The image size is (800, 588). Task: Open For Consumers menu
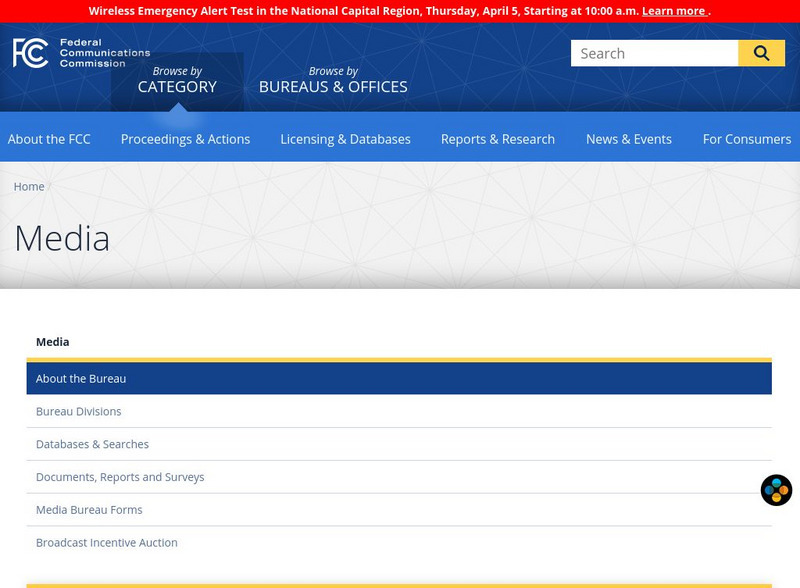pos(746,139)
